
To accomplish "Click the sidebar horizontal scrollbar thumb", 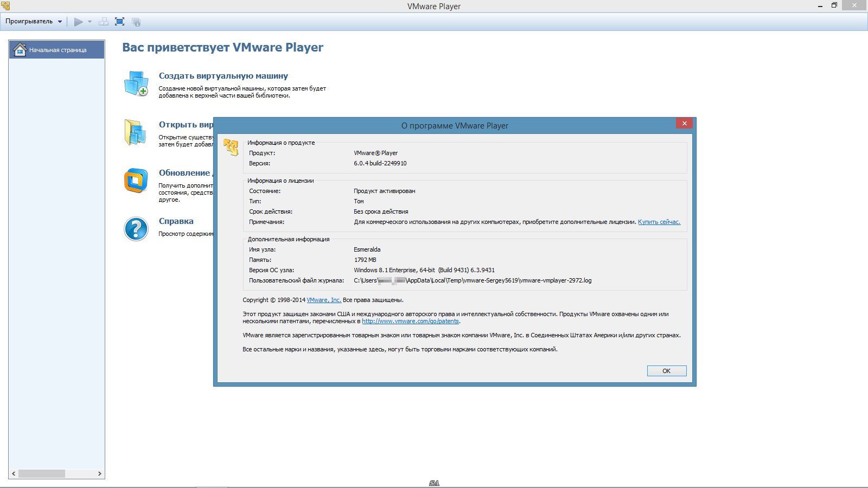I will [x=42, y=473].
